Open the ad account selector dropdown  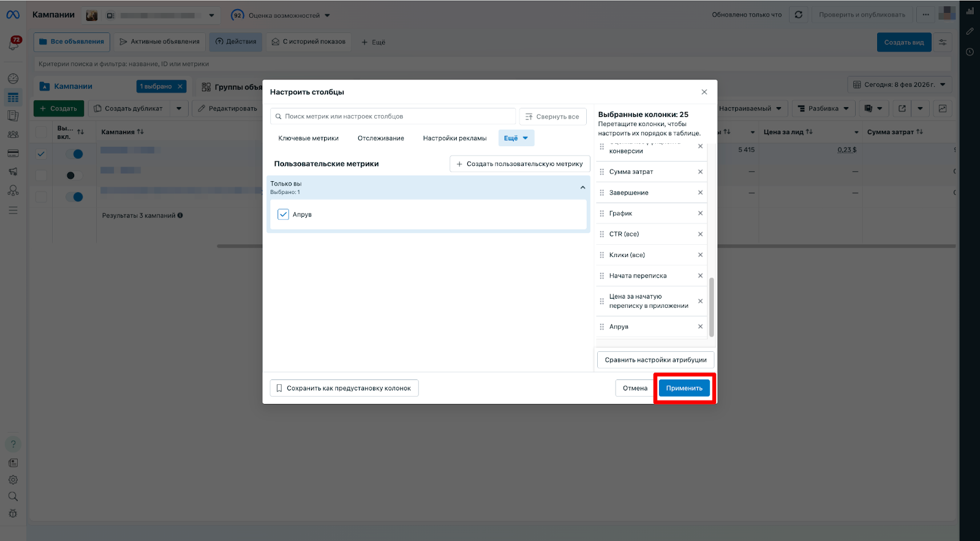pos(151,15)
